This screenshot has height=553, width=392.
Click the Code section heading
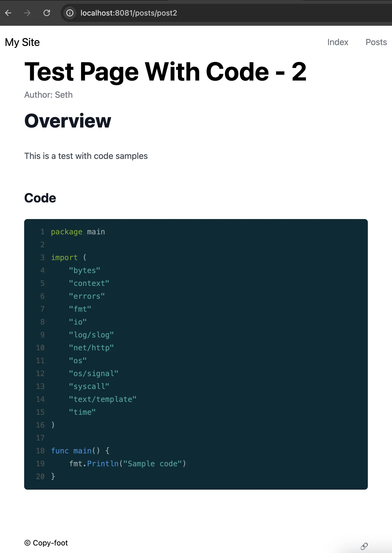[40, 198]
